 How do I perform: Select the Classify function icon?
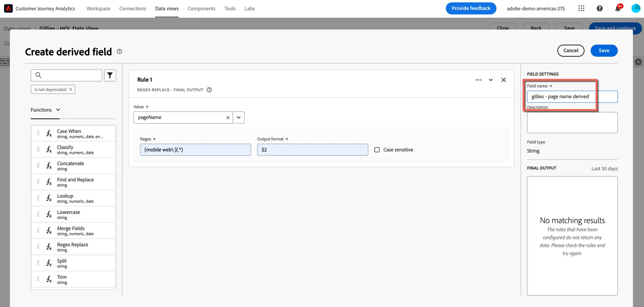49,150
